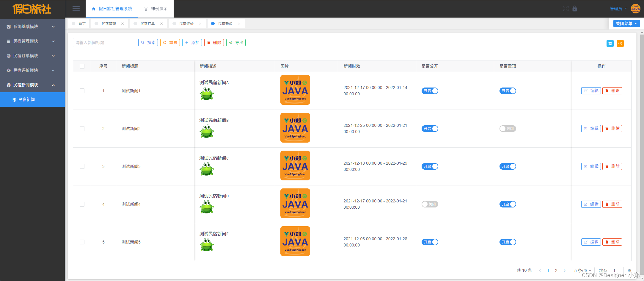644x281 pixels.
Task: Click 编辑 button for 测试新闻1
Action: (x=591, y=91)
